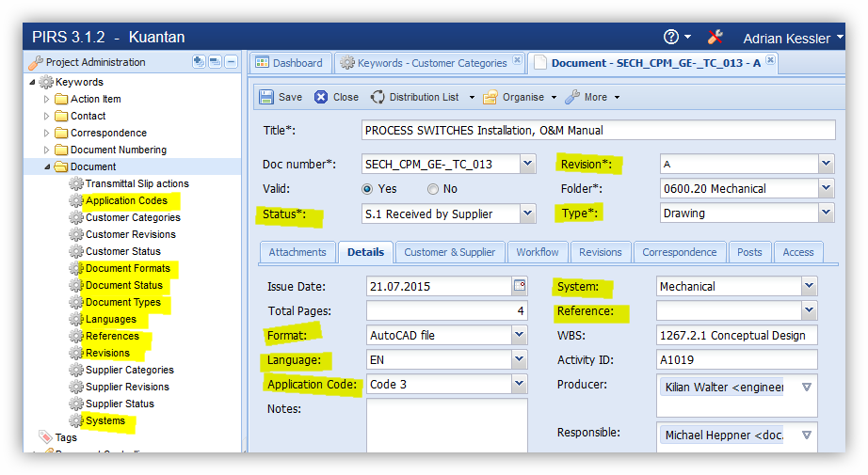Viewport: 868px width, 475px height.
Task: Open the Status dropdown
Action: click(527, 214)
